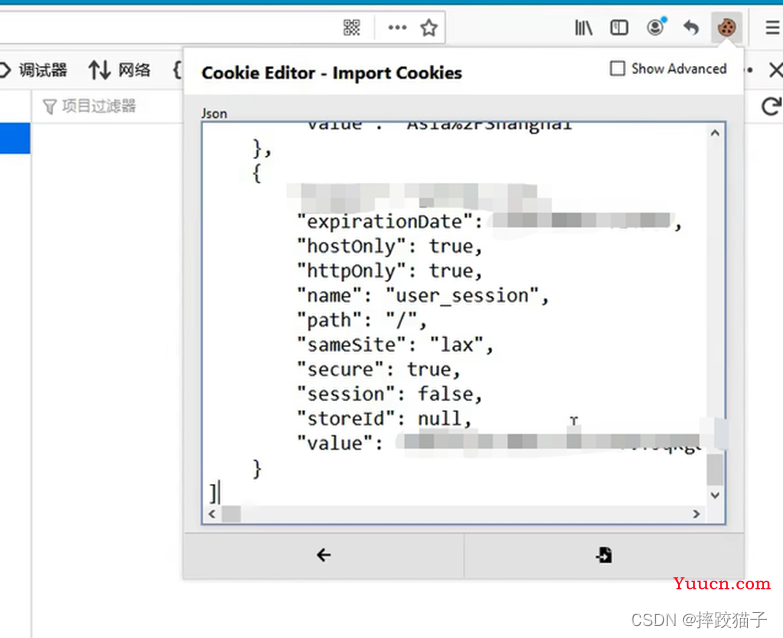The image size is (783, 638).
Task: Click the "storeId": null line
Action: pos(384,418)
